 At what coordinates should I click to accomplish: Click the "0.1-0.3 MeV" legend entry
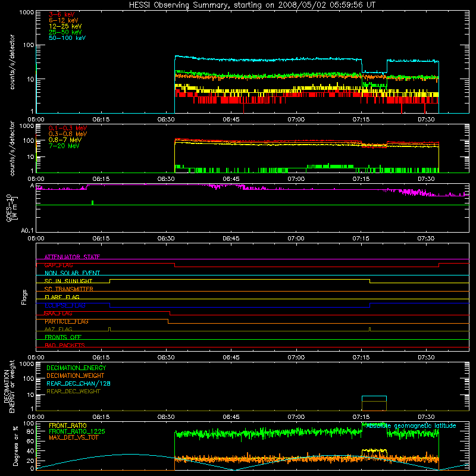pos(68,128)
